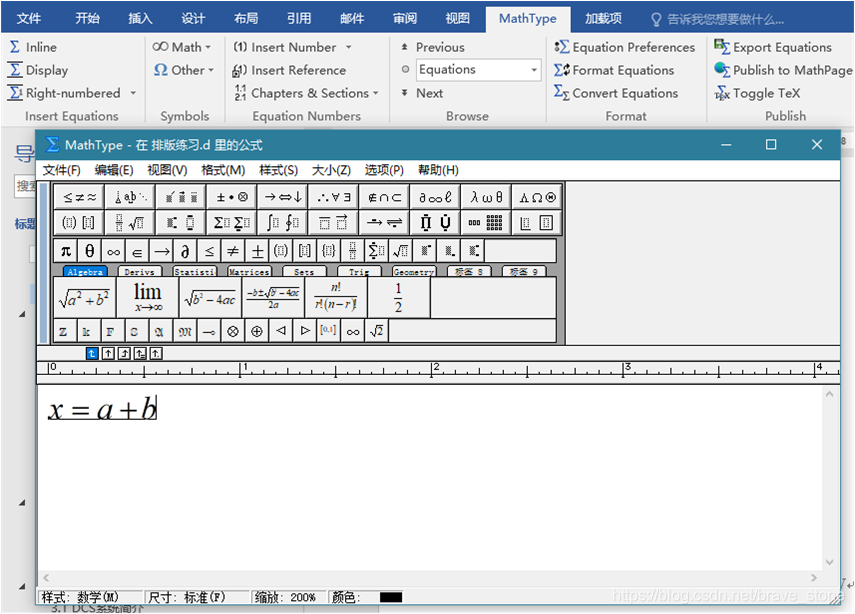Click the horizontal scrollbar right arrow
This screenshot has height=614, width=855.
pyautogui.click(x=814, y=577)
